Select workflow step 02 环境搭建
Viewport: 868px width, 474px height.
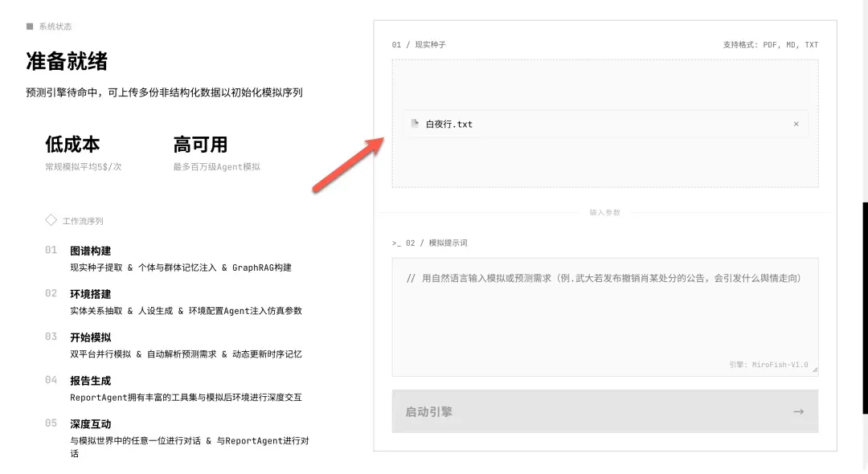coord(90,294)
